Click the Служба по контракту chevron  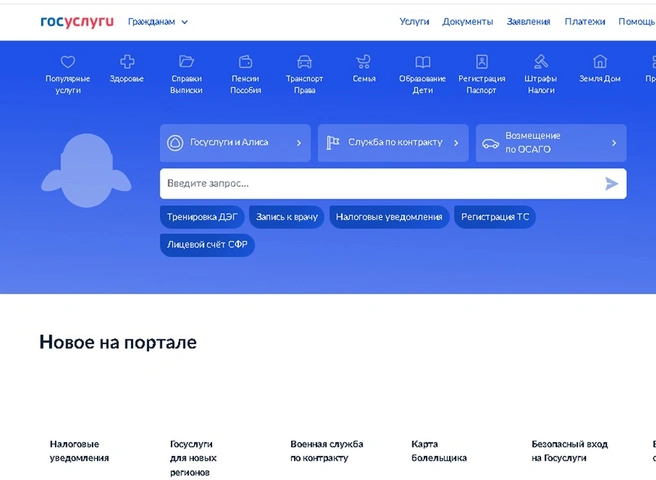tap(456, 143)
